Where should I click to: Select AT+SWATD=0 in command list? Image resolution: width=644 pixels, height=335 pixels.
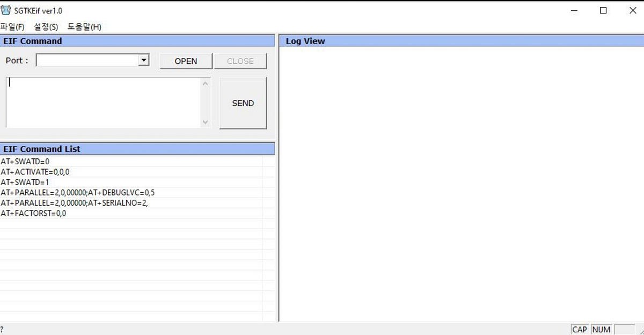25,161
